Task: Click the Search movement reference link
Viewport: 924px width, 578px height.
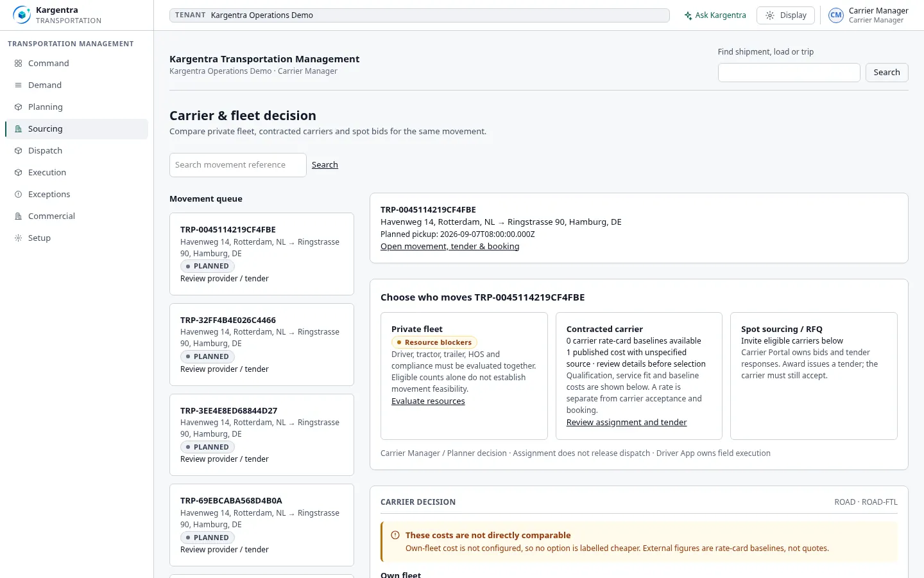Action: point(325,165)
